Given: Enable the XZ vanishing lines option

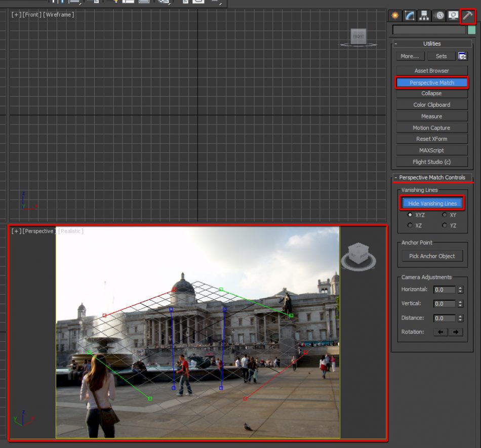Looking at the screenshot, I should pos(410,225).
